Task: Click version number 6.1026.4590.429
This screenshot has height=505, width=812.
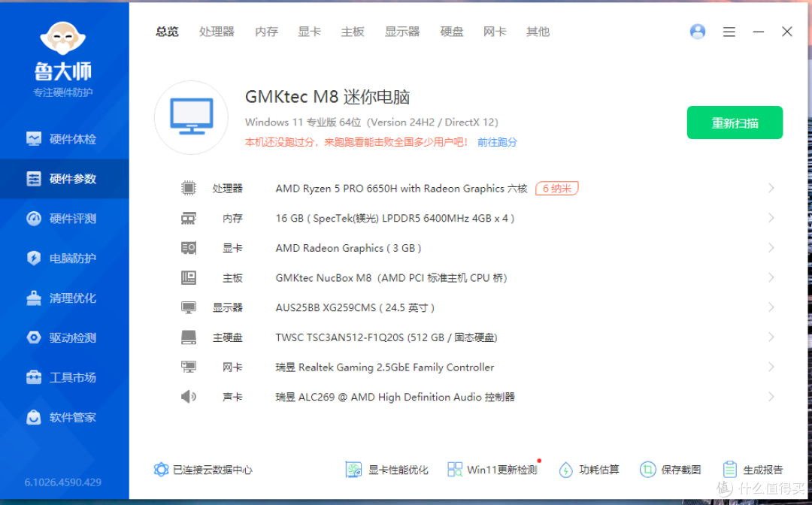Action: 63,482
